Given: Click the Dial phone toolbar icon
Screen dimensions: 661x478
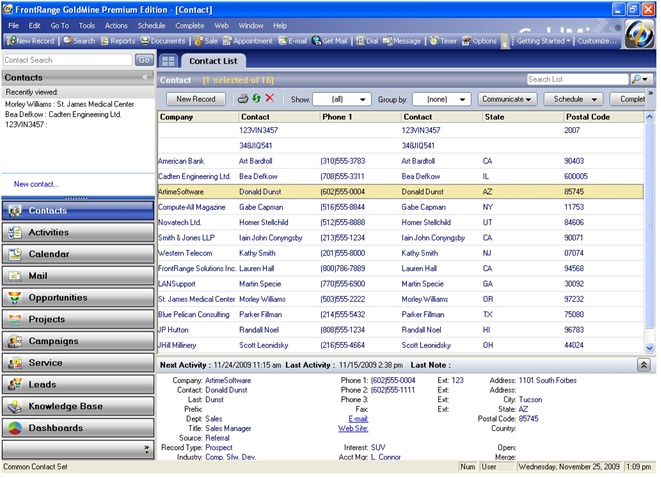Looking at the screenshot, I should click(x=366, y=41).
